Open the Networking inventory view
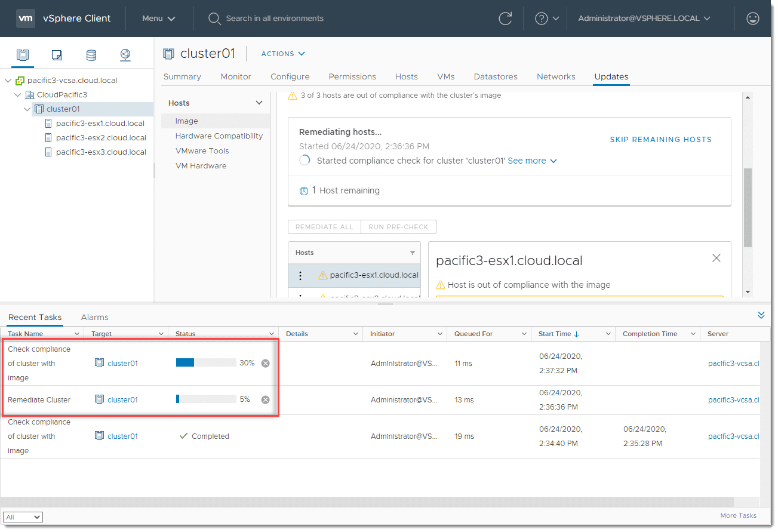Viewport: 778px width, 532px height. coord(125,56)
